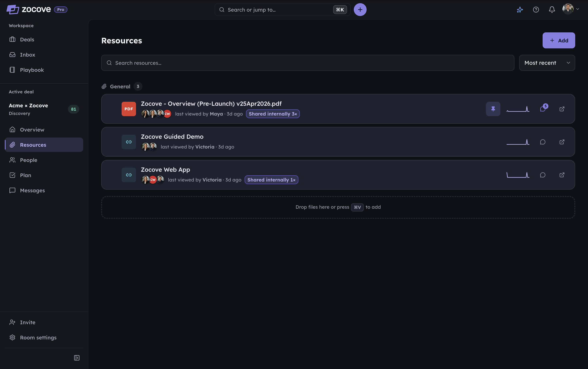This screenshot has height=369, width=588.
Task: Toggle the pin on the Overview PDF
Action: (x=493, y=109)
